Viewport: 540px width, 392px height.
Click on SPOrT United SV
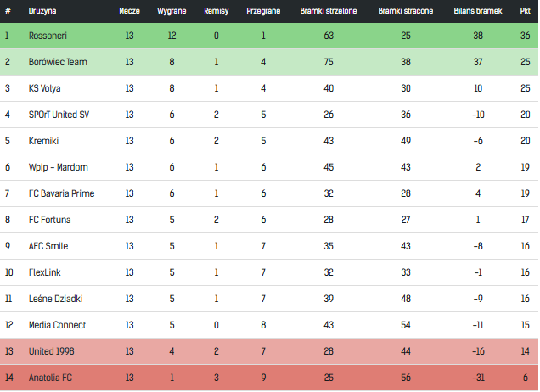click(59, 115)
